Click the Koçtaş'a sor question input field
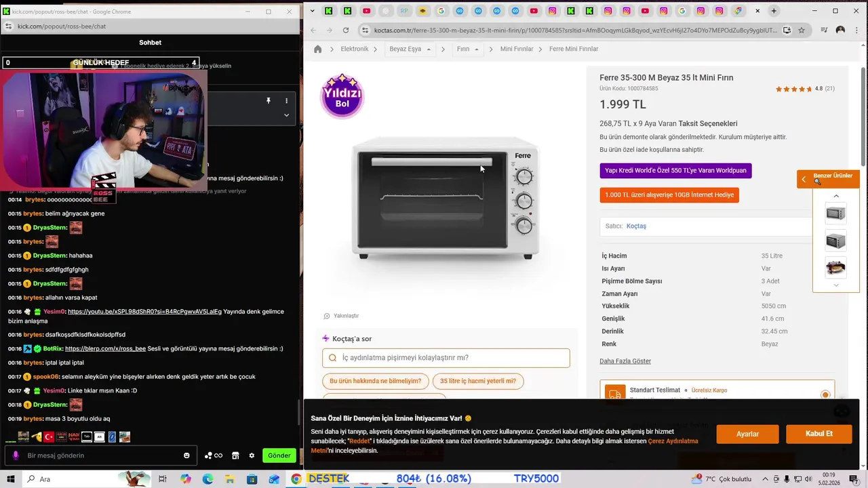 446,358
